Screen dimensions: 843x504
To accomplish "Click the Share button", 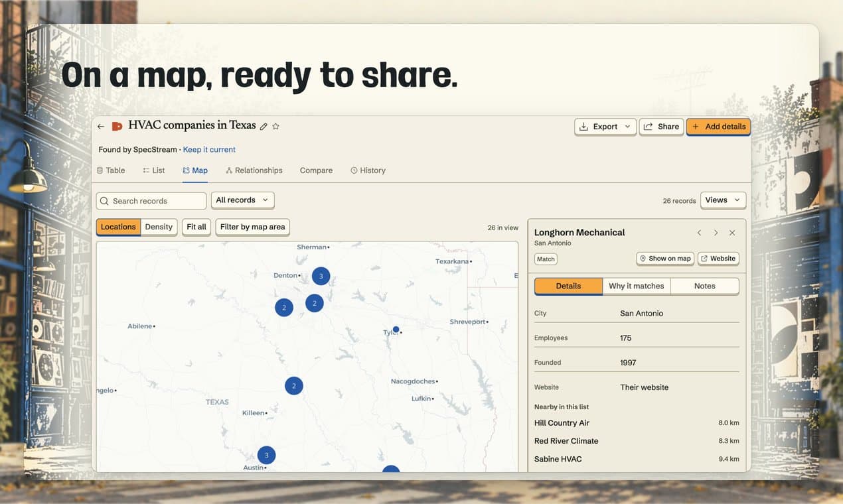I will 661,127.
